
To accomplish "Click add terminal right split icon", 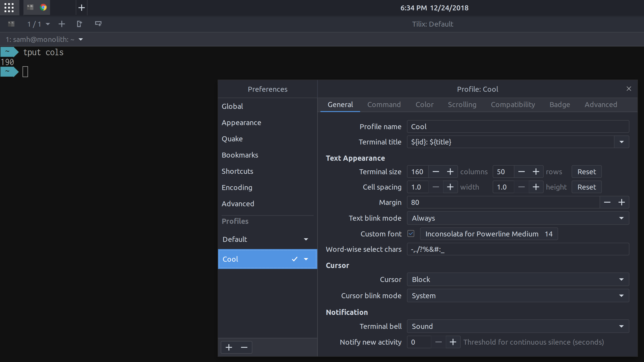I will point(79,24).
